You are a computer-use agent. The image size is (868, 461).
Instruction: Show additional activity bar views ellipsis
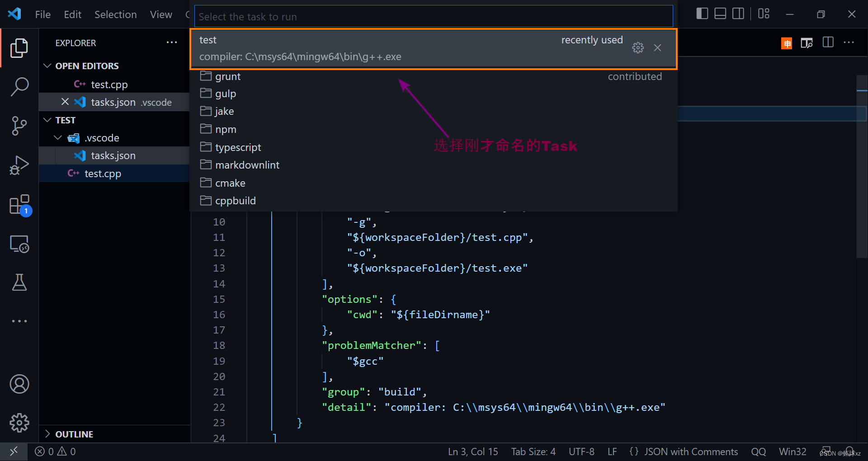19,321
